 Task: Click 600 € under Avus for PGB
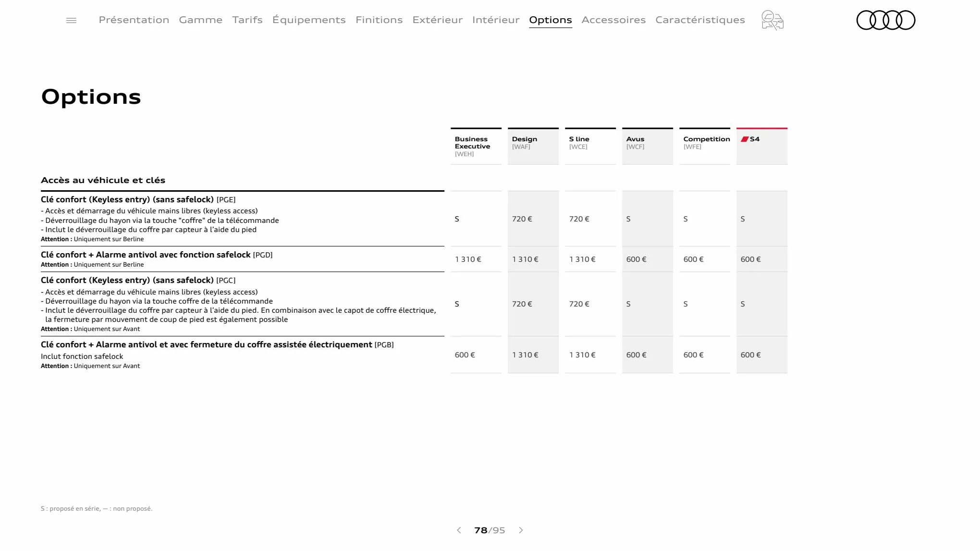coord(637,355)
